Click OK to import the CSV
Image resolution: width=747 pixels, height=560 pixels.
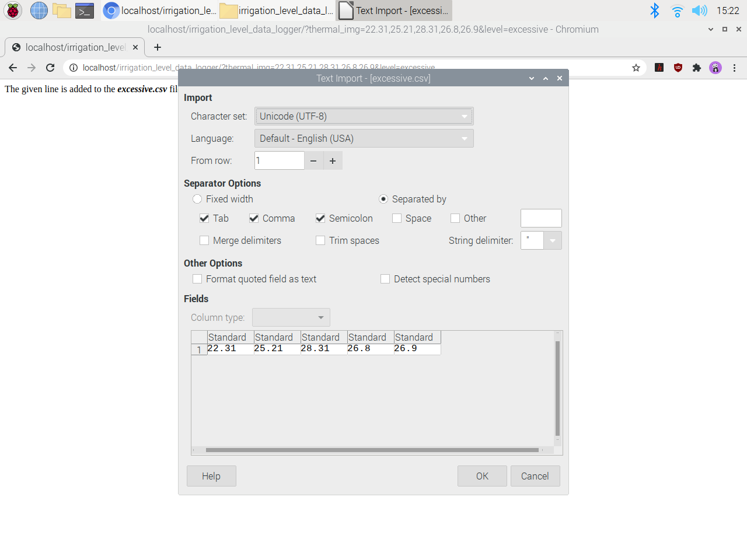(x=482, y=476)
